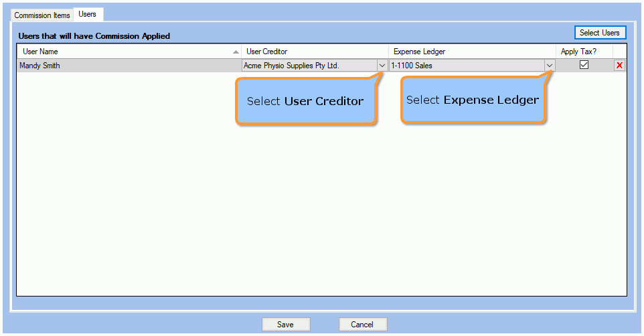Sort by the User Name column header
The image size is (644, 336).
click(129, 52)
